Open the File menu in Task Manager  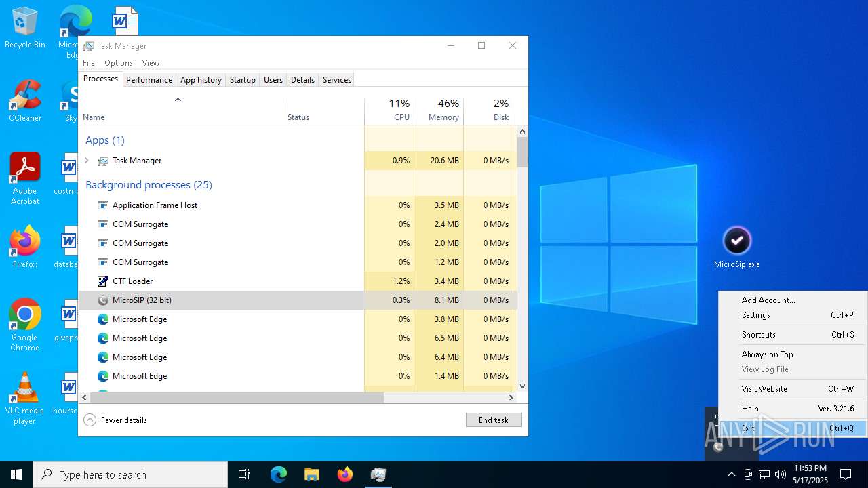89,63
